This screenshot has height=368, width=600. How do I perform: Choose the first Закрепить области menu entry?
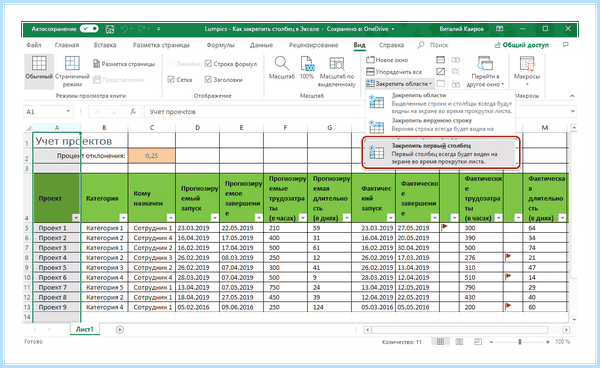440,103
